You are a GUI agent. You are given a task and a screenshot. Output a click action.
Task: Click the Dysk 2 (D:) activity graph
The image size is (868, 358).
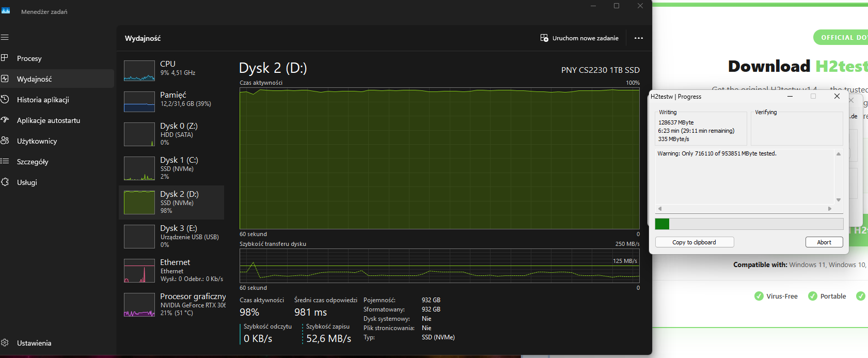click(x=439, y=158)
